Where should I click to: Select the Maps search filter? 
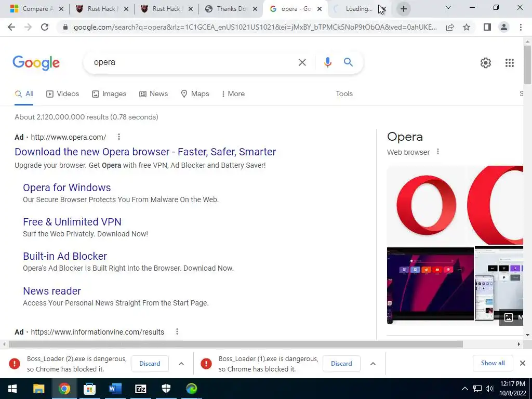195,94
